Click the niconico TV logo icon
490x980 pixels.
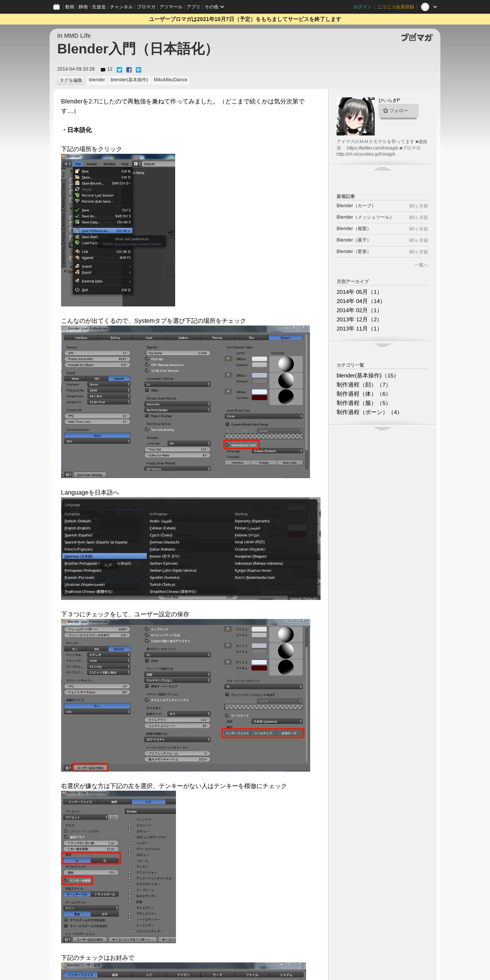point(56,6)
